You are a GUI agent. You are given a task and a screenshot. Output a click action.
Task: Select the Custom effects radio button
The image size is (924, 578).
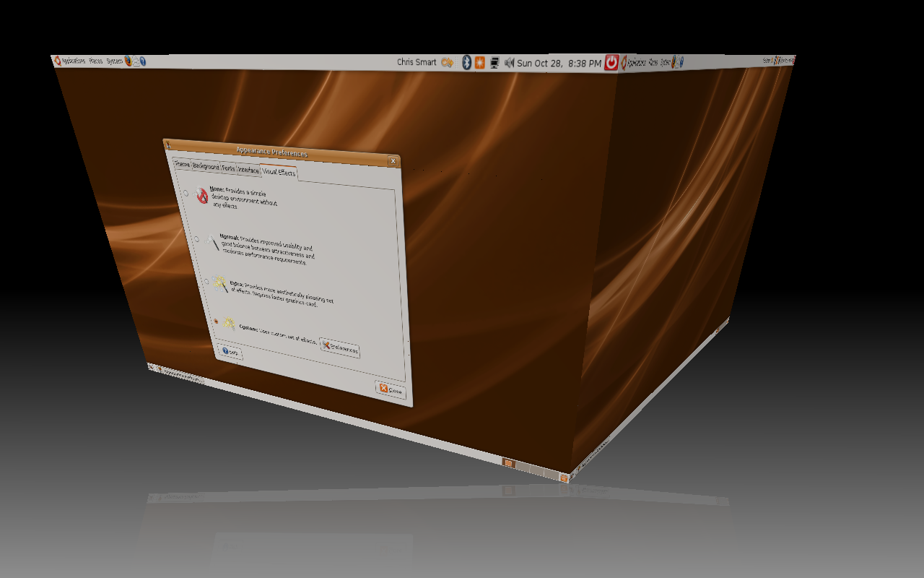[216, 321]
